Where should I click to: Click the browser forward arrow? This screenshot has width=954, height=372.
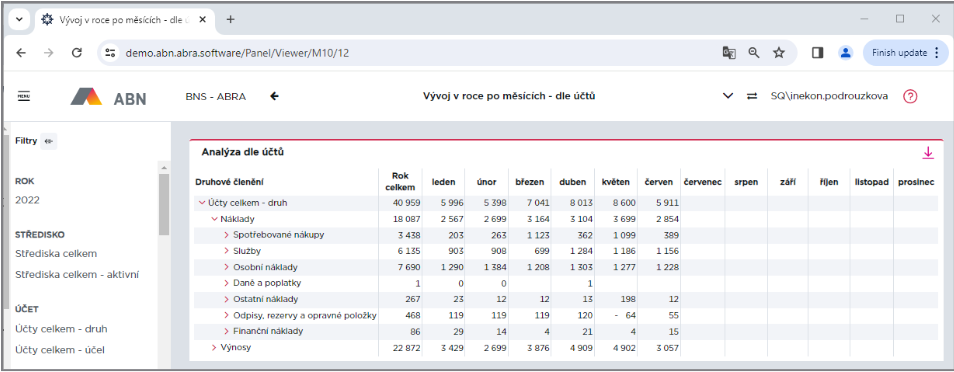49,53
